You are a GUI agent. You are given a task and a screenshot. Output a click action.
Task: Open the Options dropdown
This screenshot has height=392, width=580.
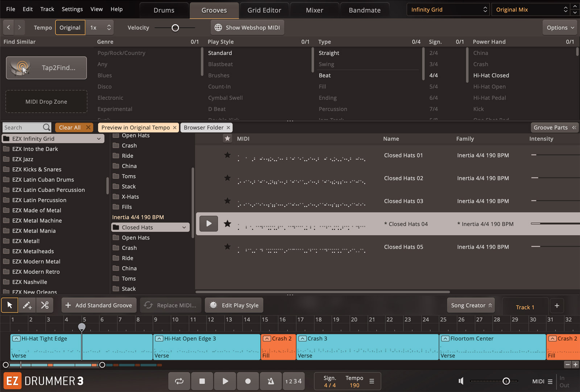[560, 28]
